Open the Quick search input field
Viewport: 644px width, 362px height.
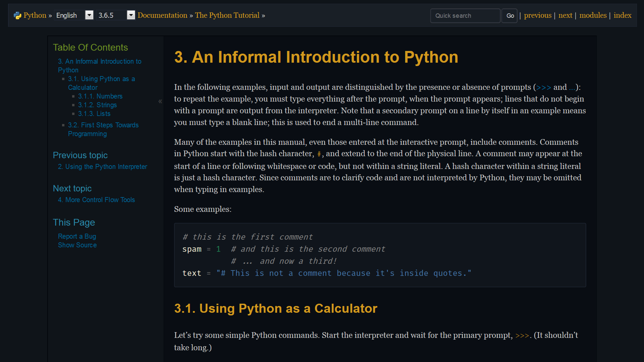pyautogui.click(x=465, y=15)
